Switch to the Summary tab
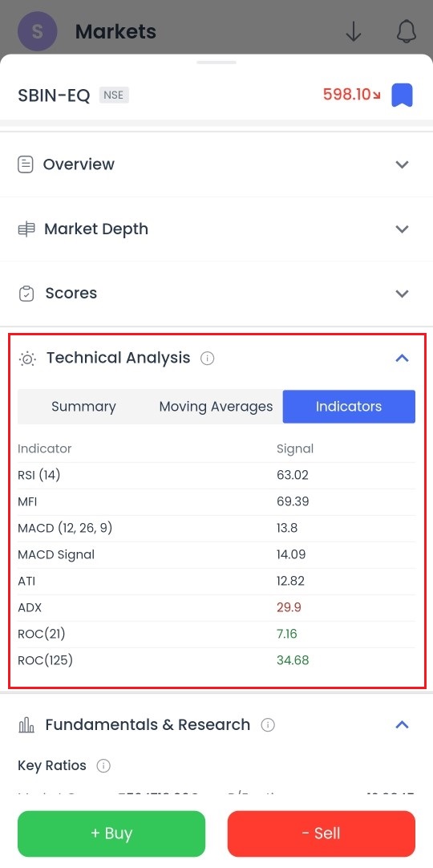433x868 pixels. click(83, 406)
